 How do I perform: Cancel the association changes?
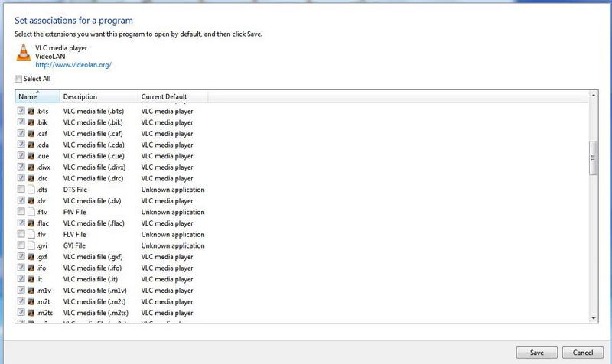click(x=583, y=353)
